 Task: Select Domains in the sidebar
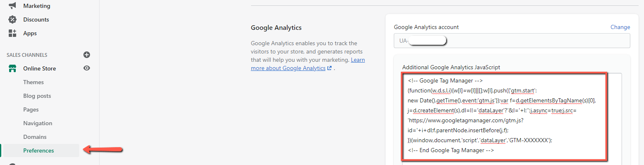click(x=35, y=137)
